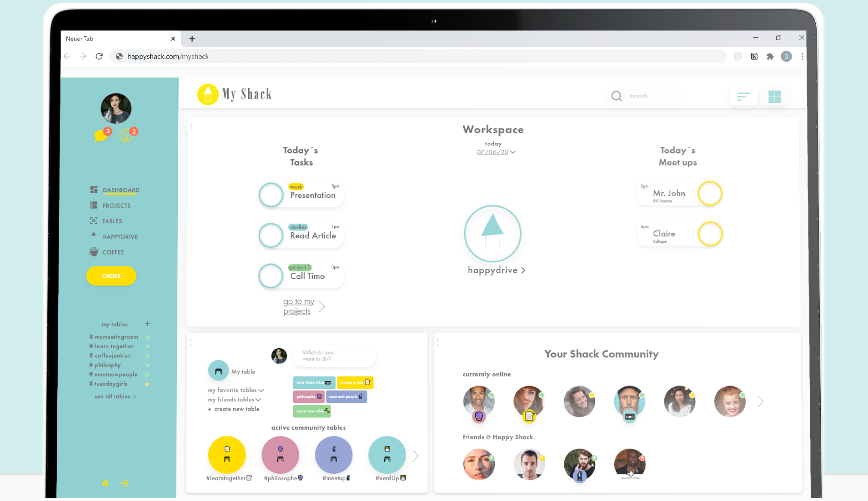Open the chat bubble with 3 notifications
The image size is (868, 501).
coord(102,135)
